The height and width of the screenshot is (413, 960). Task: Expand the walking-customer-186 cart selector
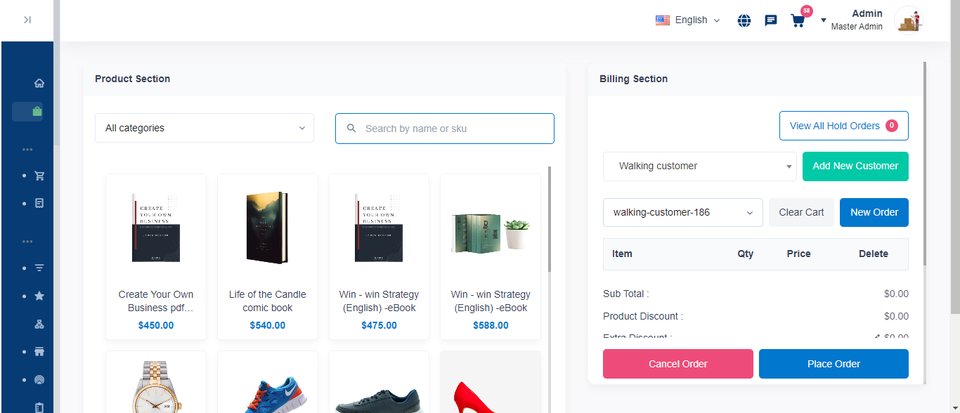(683, 212)
